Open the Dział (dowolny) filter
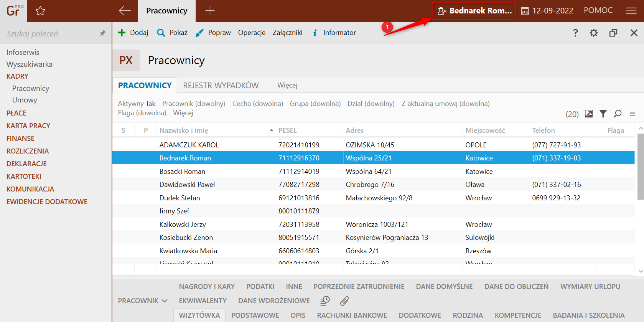 point(371,104)
